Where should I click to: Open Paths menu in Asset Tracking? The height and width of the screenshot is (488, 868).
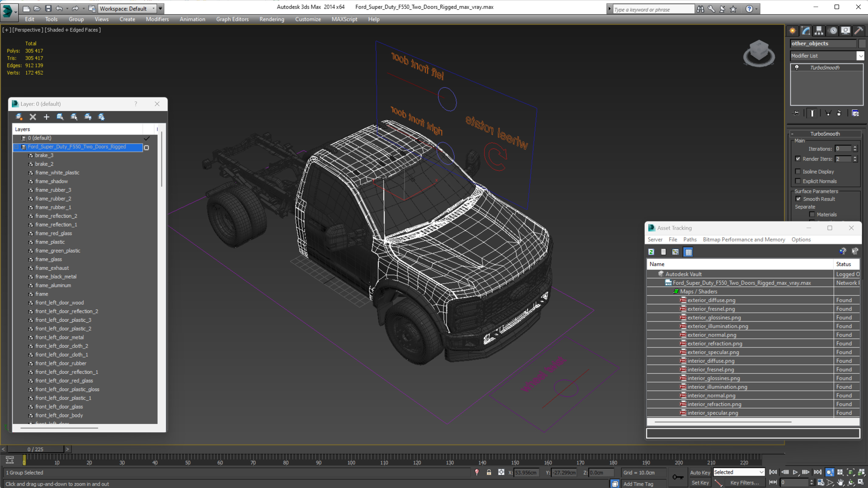(690, 240)
